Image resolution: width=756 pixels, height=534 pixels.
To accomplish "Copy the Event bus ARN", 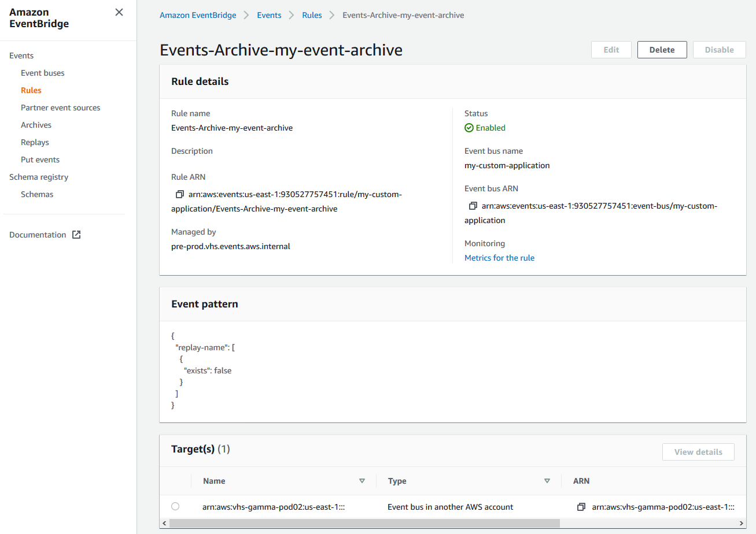I will [473, 206].
